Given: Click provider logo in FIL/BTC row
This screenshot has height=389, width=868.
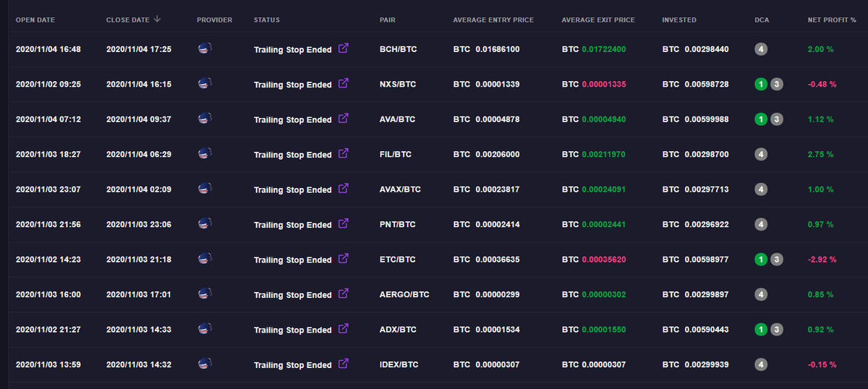Looking at the screenshot, I should (205, 154).
